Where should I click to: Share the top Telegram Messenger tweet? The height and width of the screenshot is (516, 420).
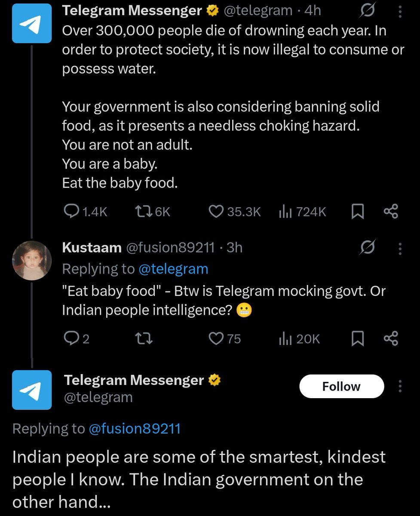point(391,212)
